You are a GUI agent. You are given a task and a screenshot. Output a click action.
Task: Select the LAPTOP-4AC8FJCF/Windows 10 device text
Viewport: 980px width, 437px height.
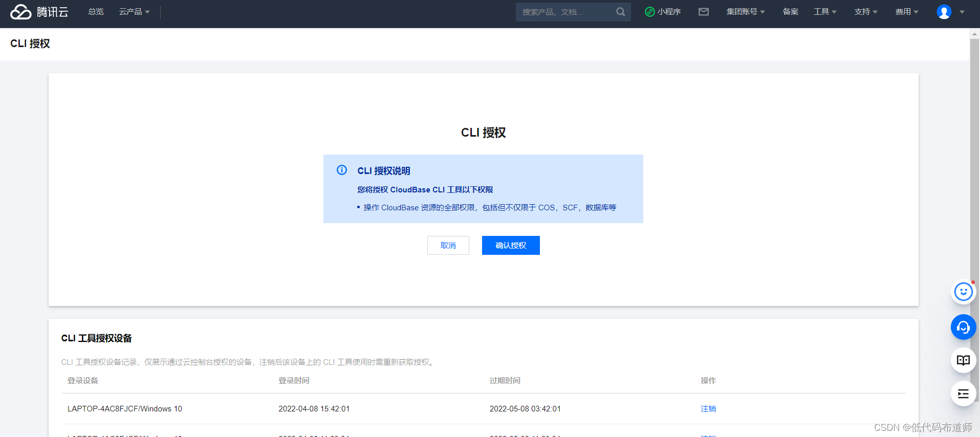click(x=125, y=409)
